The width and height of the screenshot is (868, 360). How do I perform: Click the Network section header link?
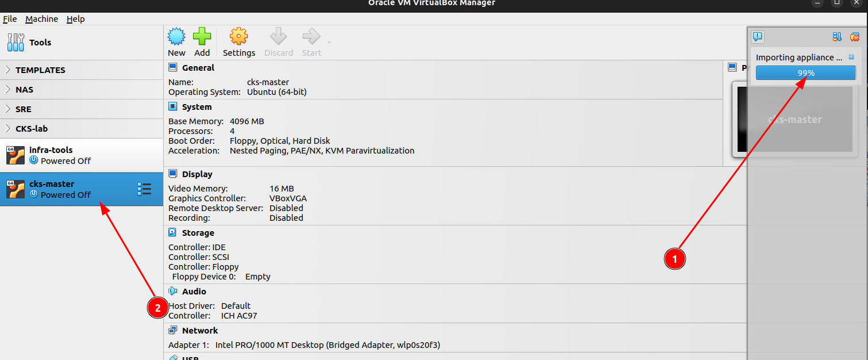point(200,331)
